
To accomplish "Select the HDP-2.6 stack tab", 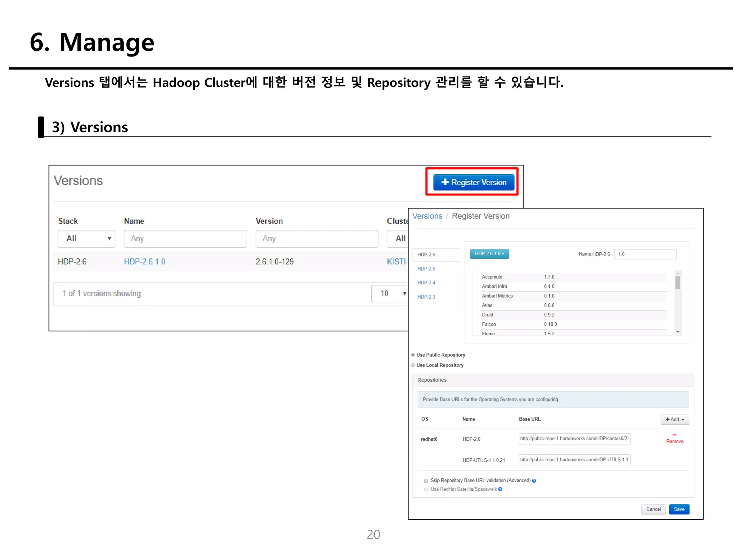I will click(435, 254).
